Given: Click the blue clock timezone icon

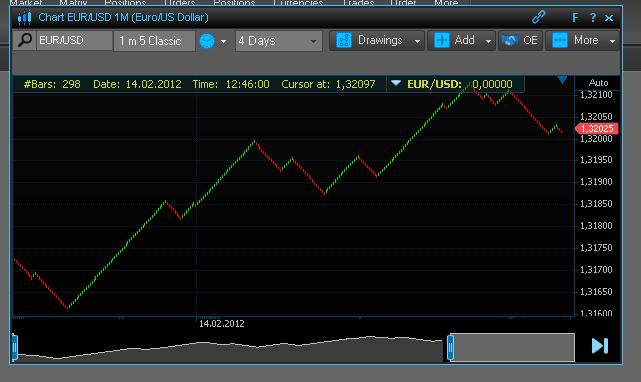Looking at the screenshot, I should [x=207, y=41].
